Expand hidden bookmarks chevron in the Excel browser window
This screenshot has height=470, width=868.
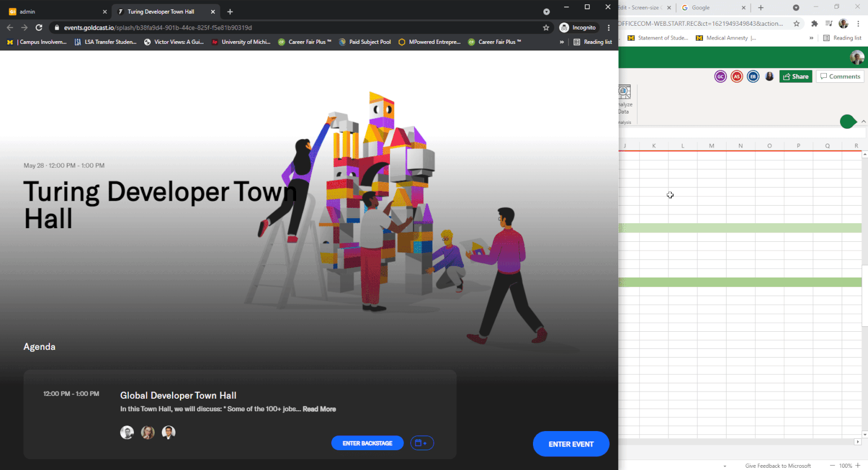click(x=811, y=38)
